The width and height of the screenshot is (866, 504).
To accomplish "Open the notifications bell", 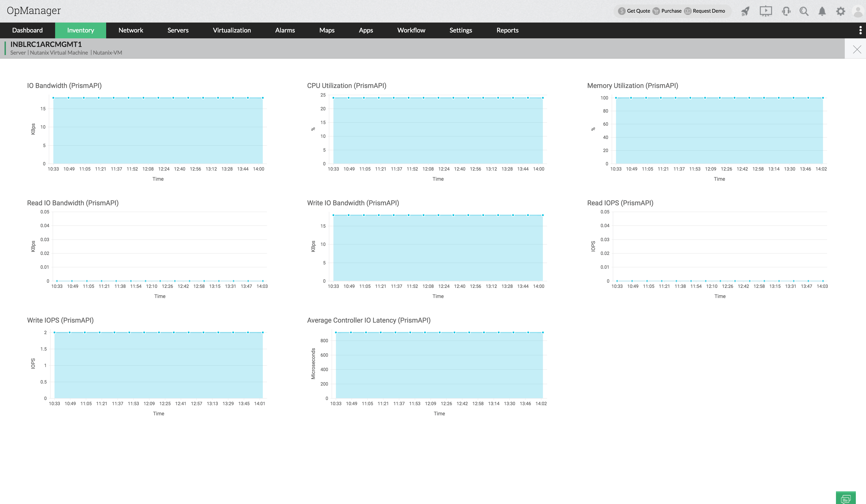I will pyautogui.click(x=822, y=11).
